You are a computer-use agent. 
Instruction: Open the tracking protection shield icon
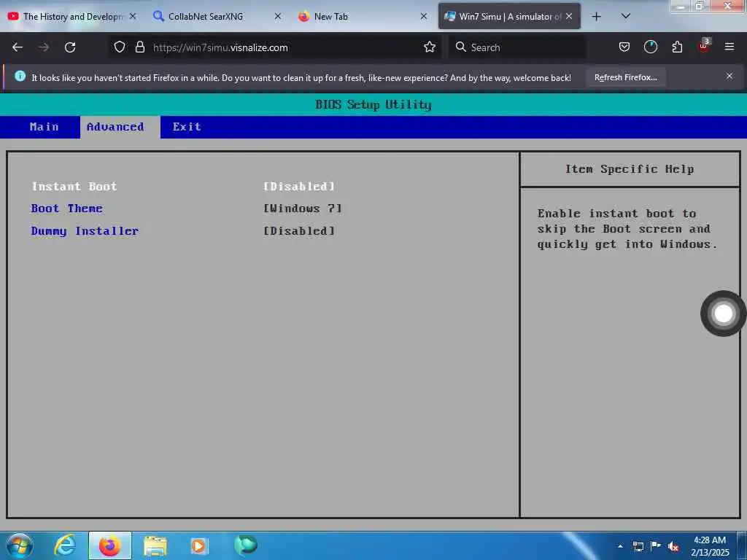point(120,47)
